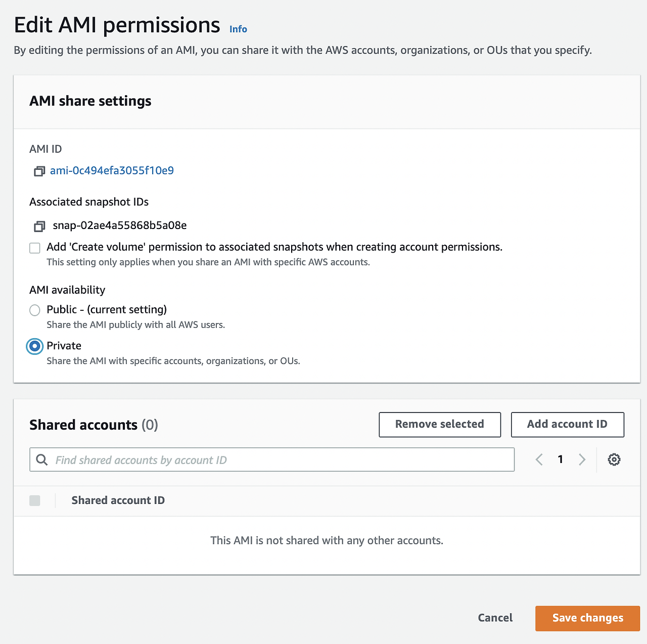Screen dimensions: 647x644
Task: Enable 'Create volume' permission checkbox
Action: 35,248
